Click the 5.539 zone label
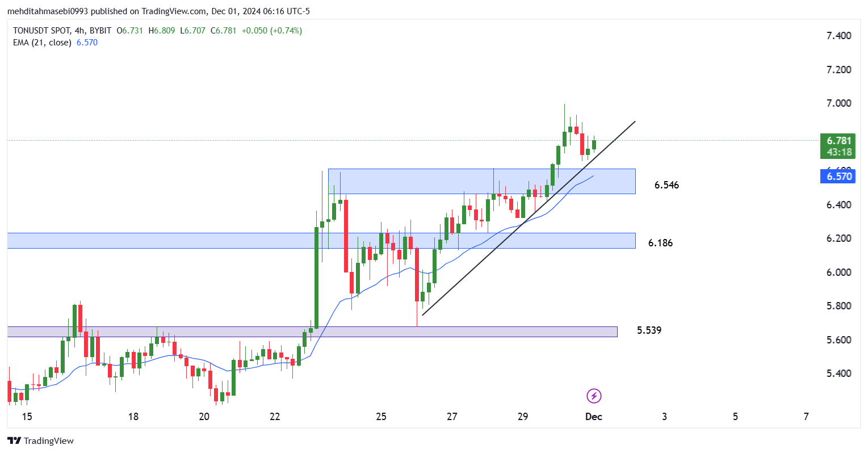The width and height of the screenshot is (868, 453). (649, 330)
